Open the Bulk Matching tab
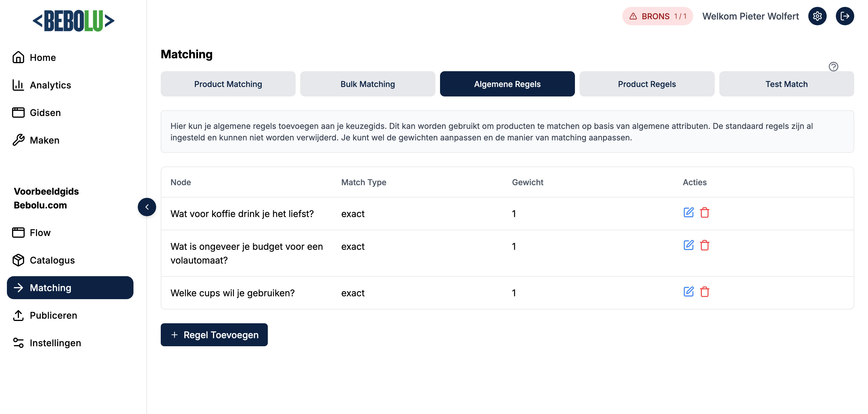 click(x=367, y=84)
